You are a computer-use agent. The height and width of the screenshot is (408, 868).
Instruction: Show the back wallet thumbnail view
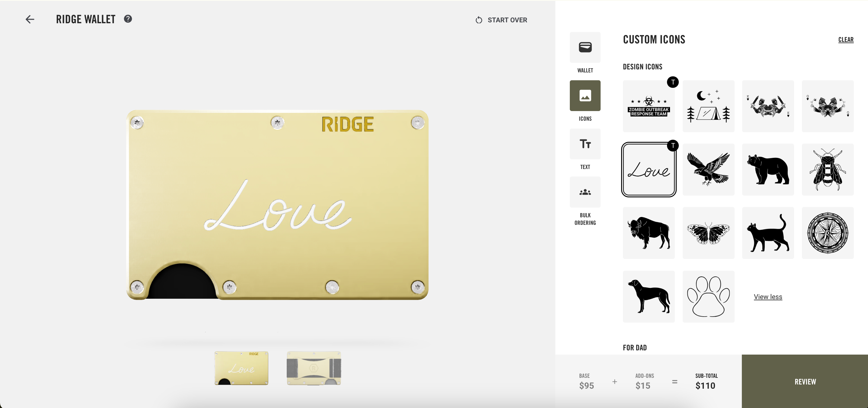[x=314, y=368]
